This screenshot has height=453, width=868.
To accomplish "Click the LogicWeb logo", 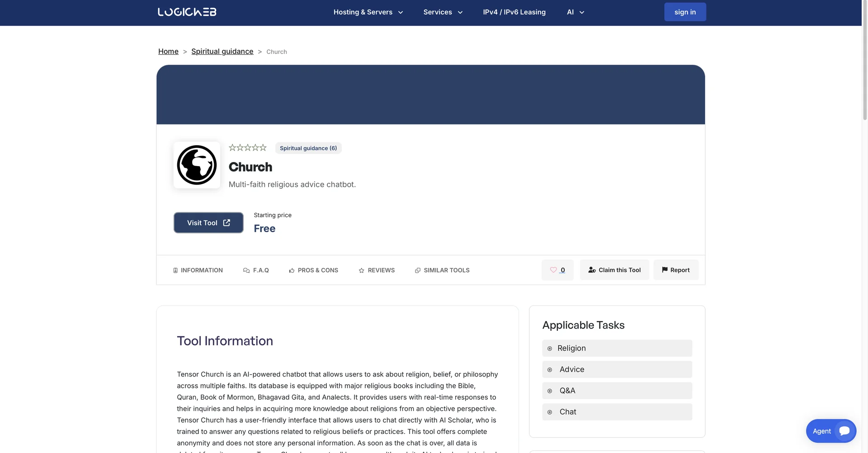I will (x=187, y=12).
